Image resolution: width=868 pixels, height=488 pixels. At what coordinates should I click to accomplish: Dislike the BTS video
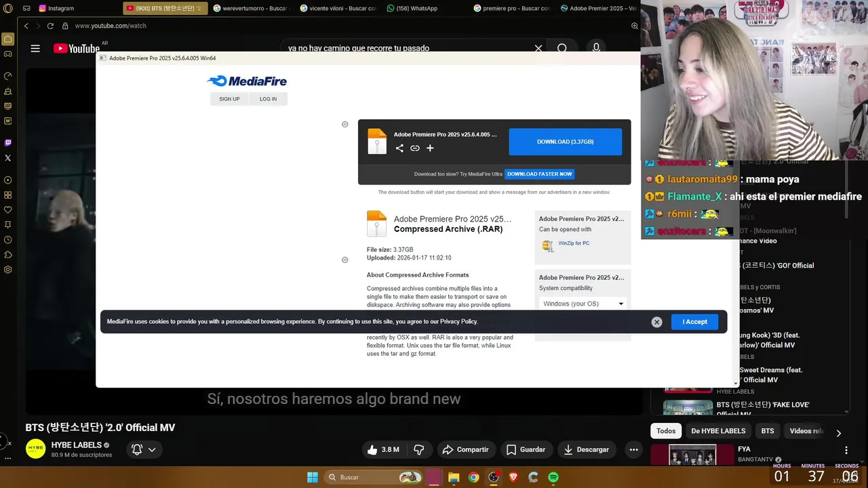click(419, 449)
